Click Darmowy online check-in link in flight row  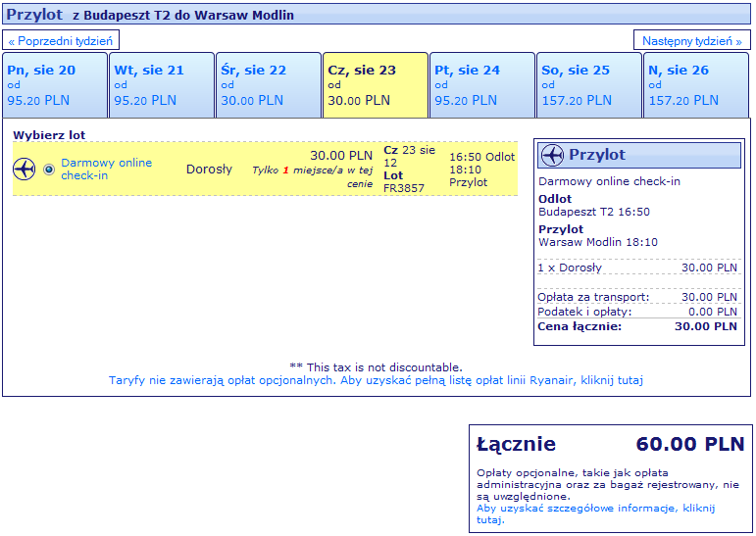pos(106,169)
